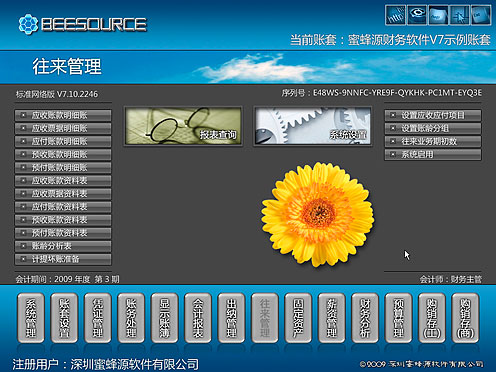
Task: Click the ©2009 copyright text
Action: point(422,364)
